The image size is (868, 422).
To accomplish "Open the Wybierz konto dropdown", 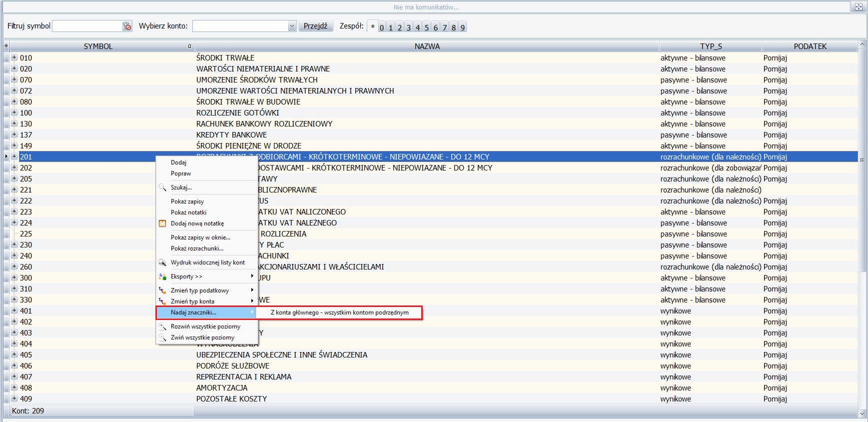I will click(x=292, y=26).
